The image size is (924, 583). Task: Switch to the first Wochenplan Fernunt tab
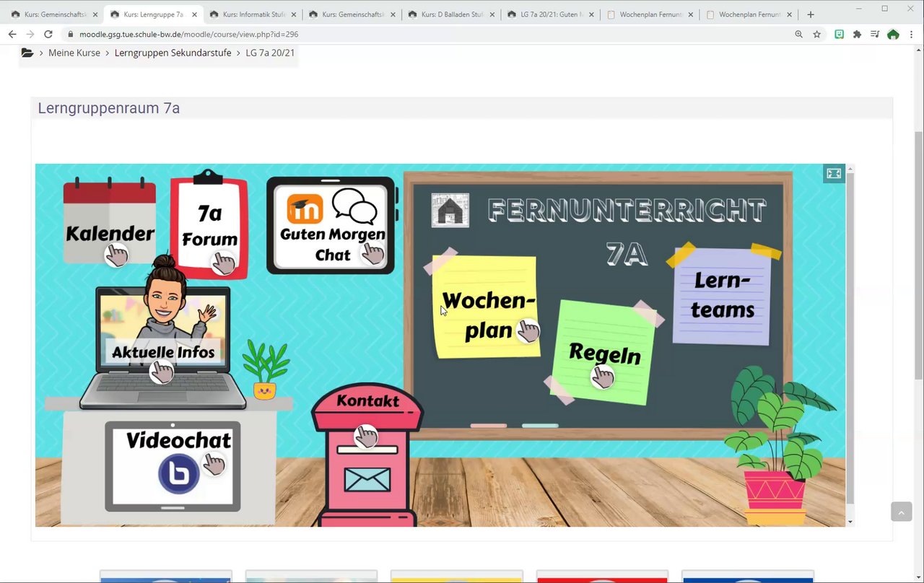(650, 14)
